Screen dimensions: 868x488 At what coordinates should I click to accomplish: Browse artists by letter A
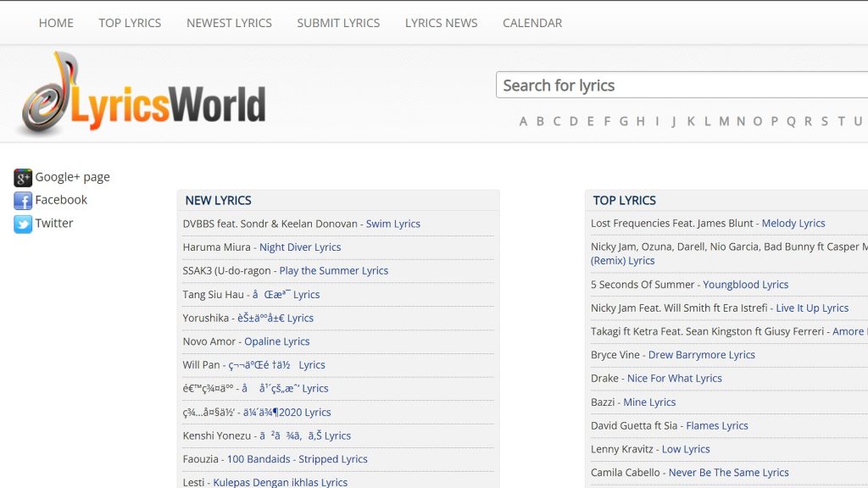point(523,121)
